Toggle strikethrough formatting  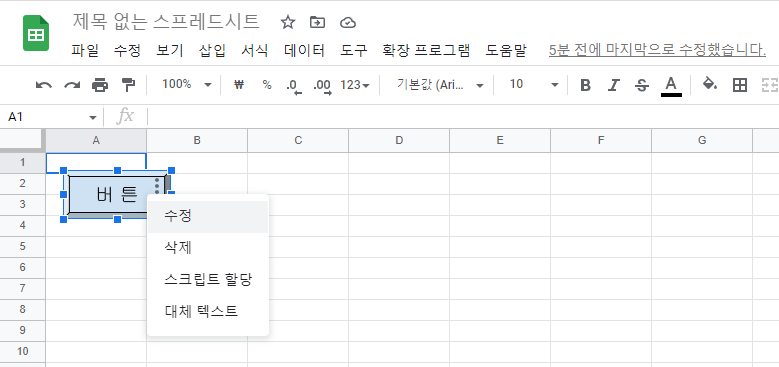[x=641, y=85]
